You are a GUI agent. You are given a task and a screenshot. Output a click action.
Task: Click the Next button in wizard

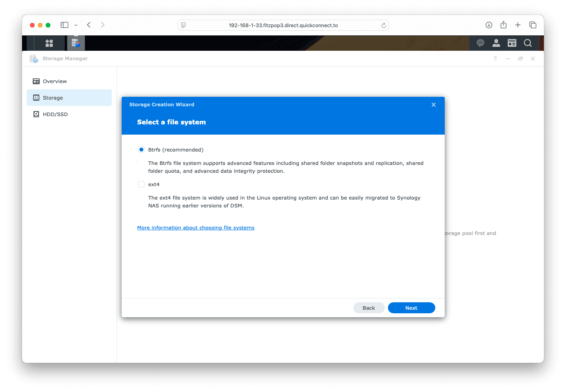[411, 308]
